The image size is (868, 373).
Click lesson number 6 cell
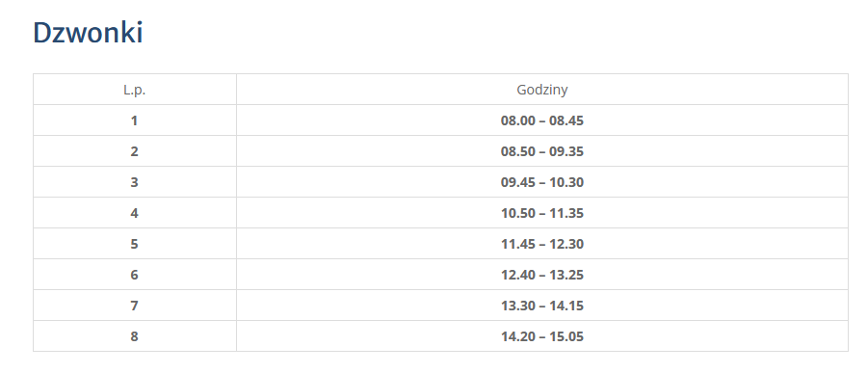click(135, 275)
